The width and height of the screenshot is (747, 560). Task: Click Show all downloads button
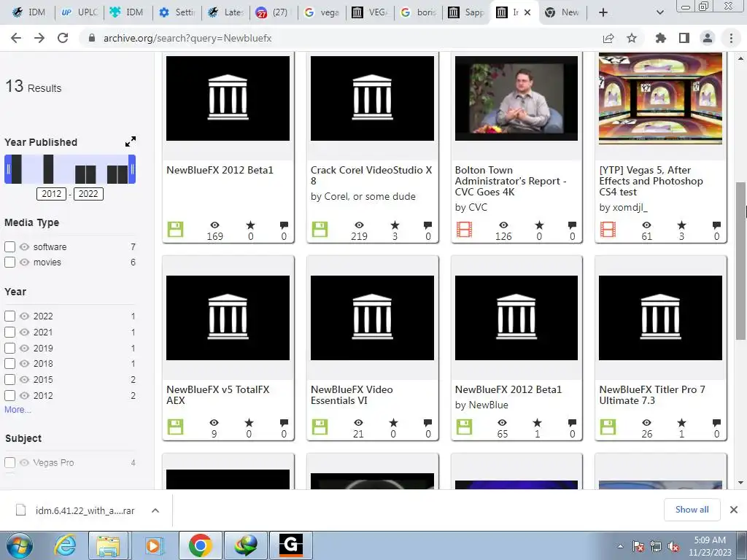[692, 510]
